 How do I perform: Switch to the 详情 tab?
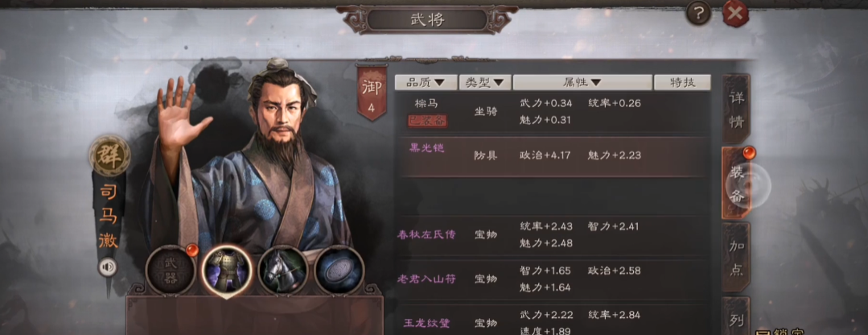click(x=736, y=110)
